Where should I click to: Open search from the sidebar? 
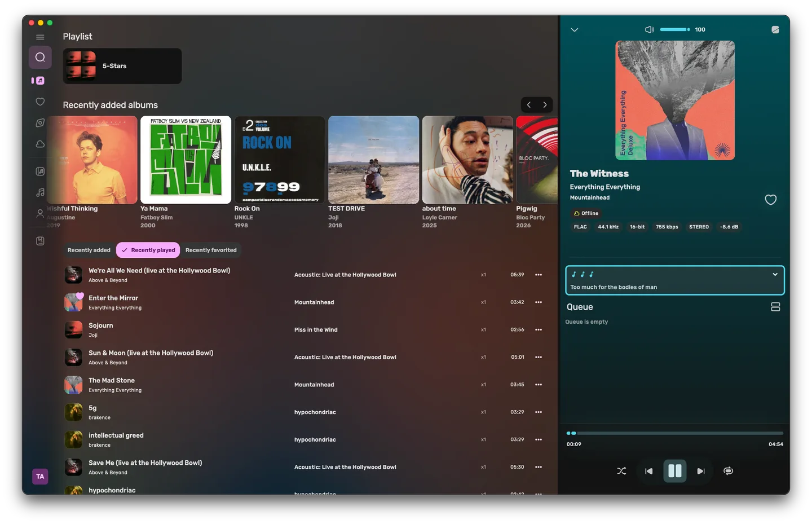[x=40, y=57]
